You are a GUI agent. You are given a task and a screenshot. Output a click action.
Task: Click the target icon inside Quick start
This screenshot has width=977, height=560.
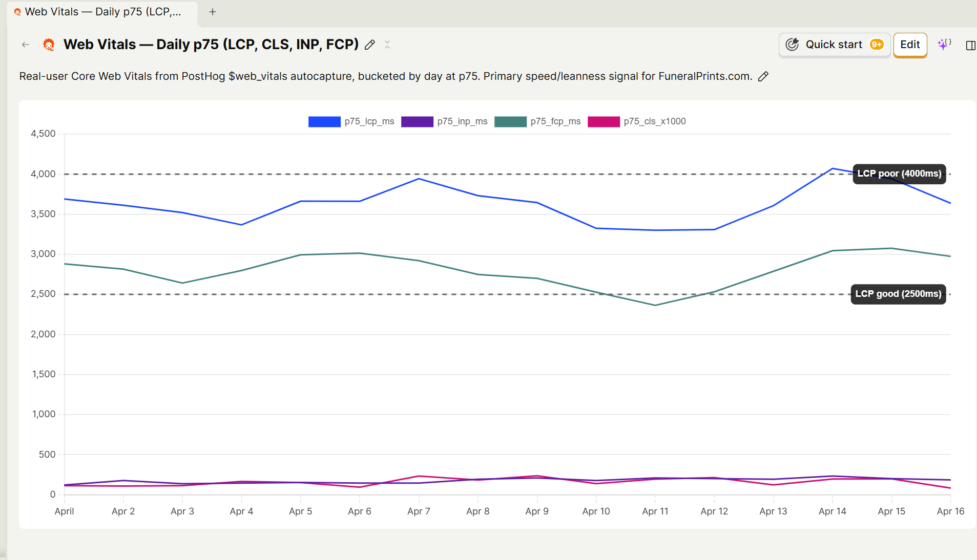coord(792,45)
